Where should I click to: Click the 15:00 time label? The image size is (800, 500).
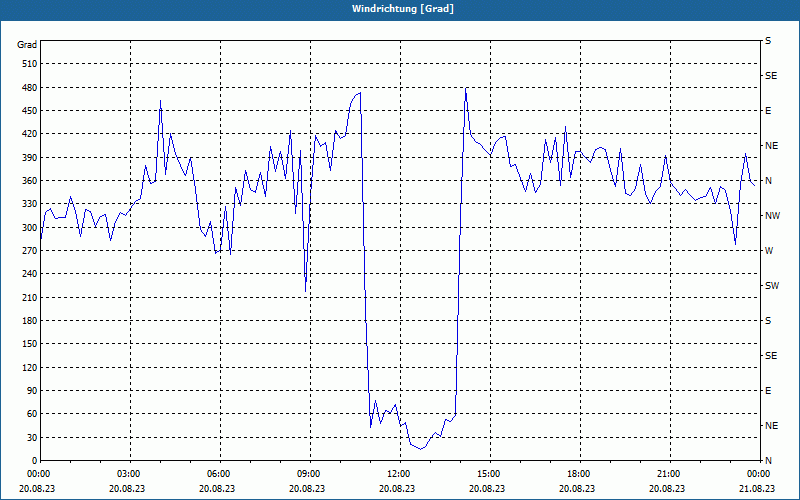[488, 474]
